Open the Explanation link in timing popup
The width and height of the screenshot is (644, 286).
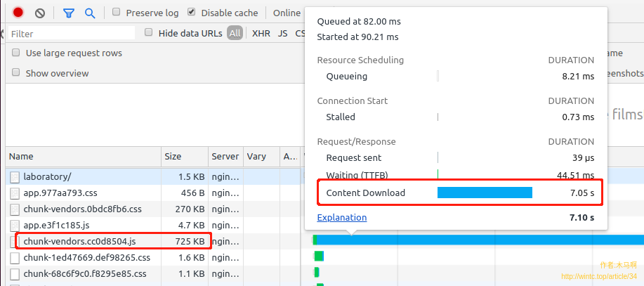pos(341,217)
